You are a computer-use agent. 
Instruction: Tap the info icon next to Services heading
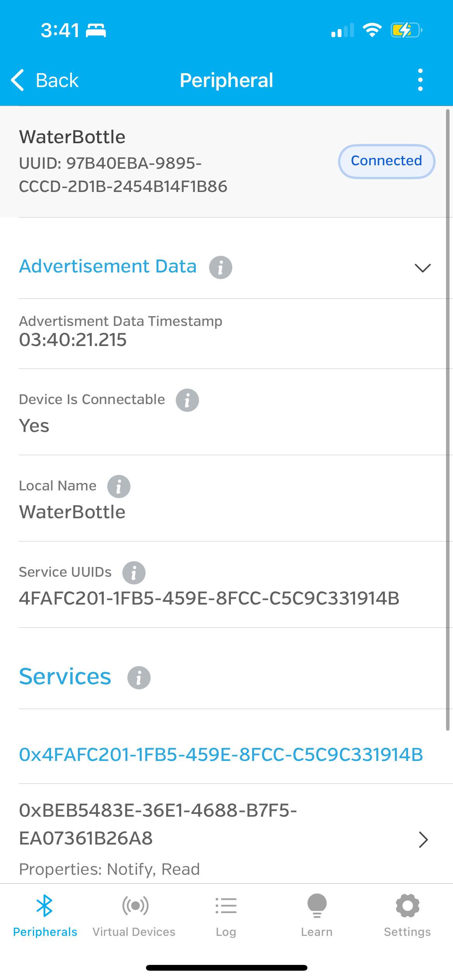click(138, 677)
